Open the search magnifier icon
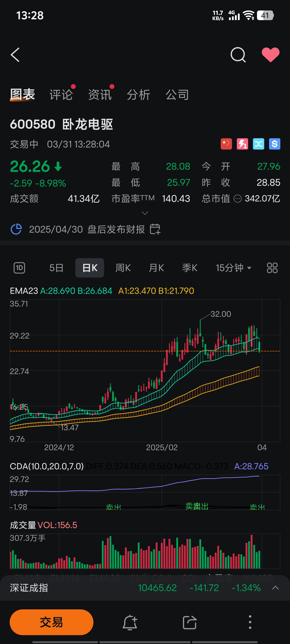290x644 pixels. (x=238, y=55)
